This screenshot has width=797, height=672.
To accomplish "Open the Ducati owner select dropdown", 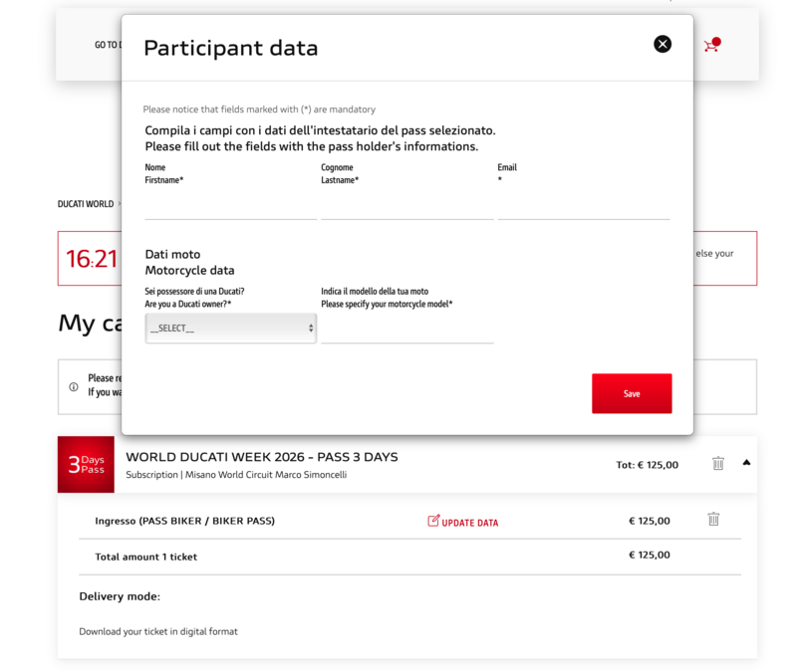I will click(x=230, y=329).
